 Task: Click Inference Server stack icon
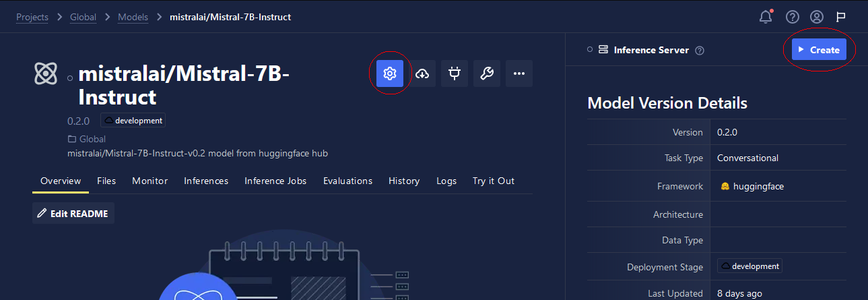click(x=603, y=49)
